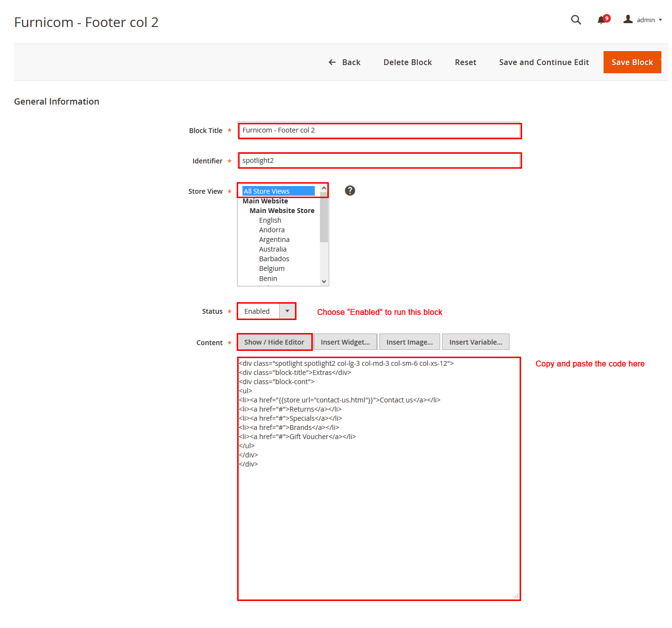
Task: Click store view list scroll-up arrow
Action: coord(324,188)
